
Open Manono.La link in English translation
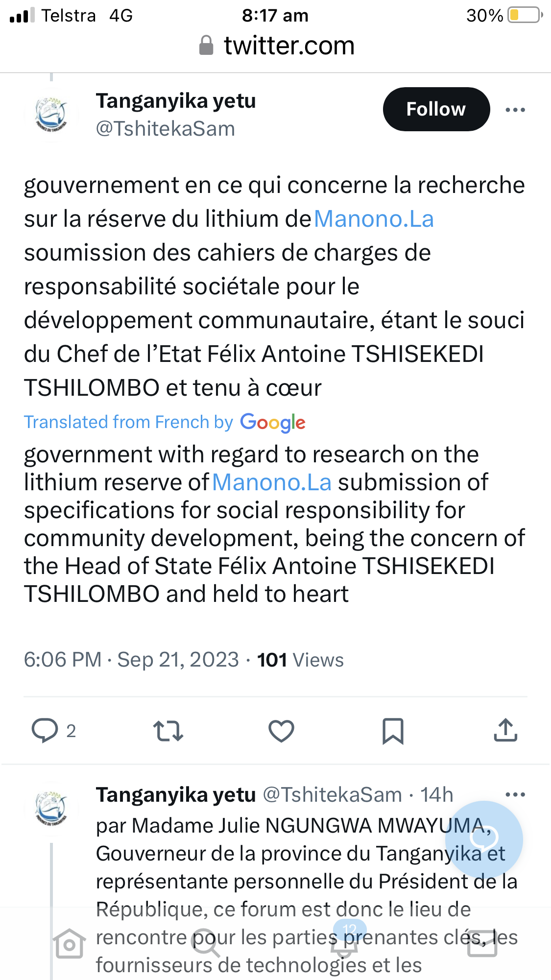(272, 482)
